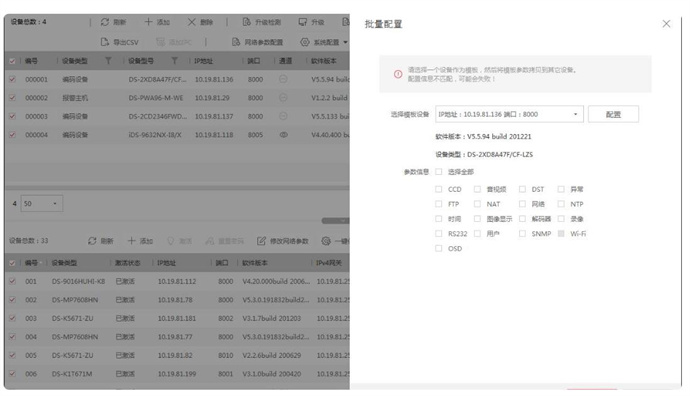Enable the FTP parameter checkbox
The width and height of the screenshot is (690, 396).
click(439, 204)
